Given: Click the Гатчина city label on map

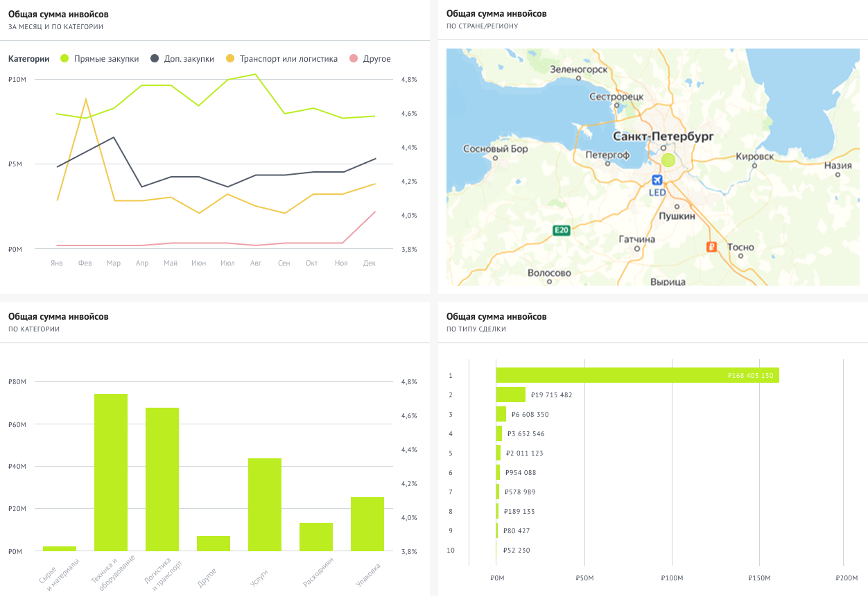Looking at the screenshot, I should (x=636, y=239).
